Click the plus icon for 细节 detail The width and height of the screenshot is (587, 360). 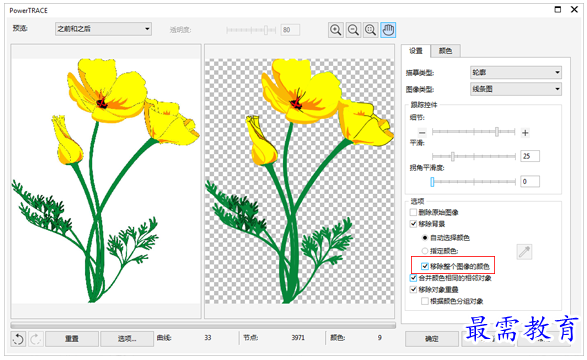click(x=525, y=133)
